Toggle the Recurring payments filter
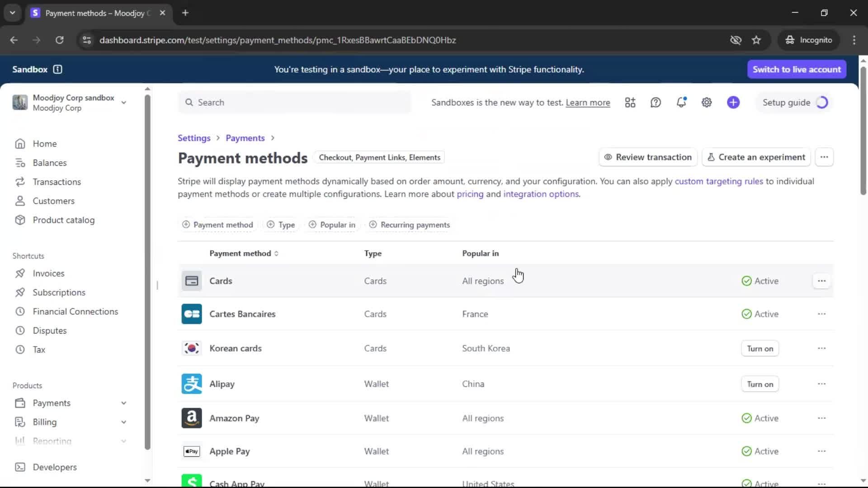 [x=410, y=225]
